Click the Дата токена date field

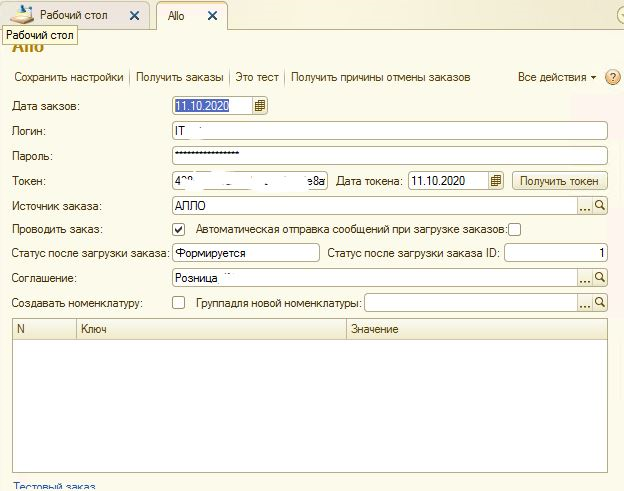(x=448, y=181)
